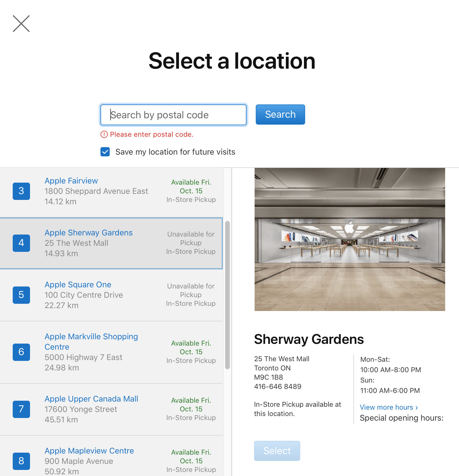The image size is (459, 476).
Task: Click the store list scrollbar
Action: (x=227, y=295)
